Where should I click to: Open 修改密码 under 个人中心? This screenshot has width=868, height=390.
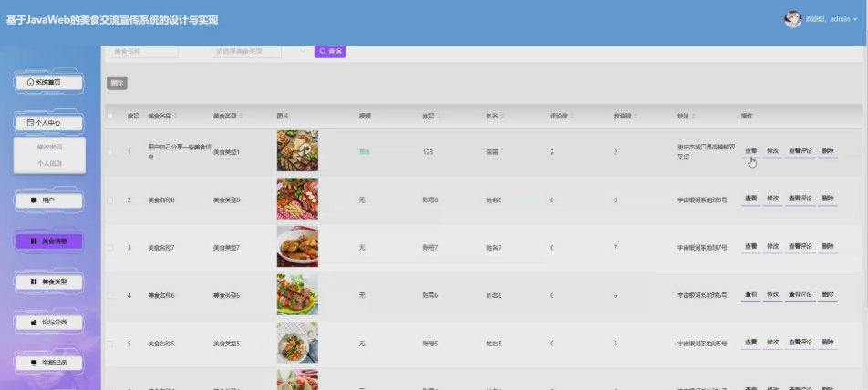point(49,147)
